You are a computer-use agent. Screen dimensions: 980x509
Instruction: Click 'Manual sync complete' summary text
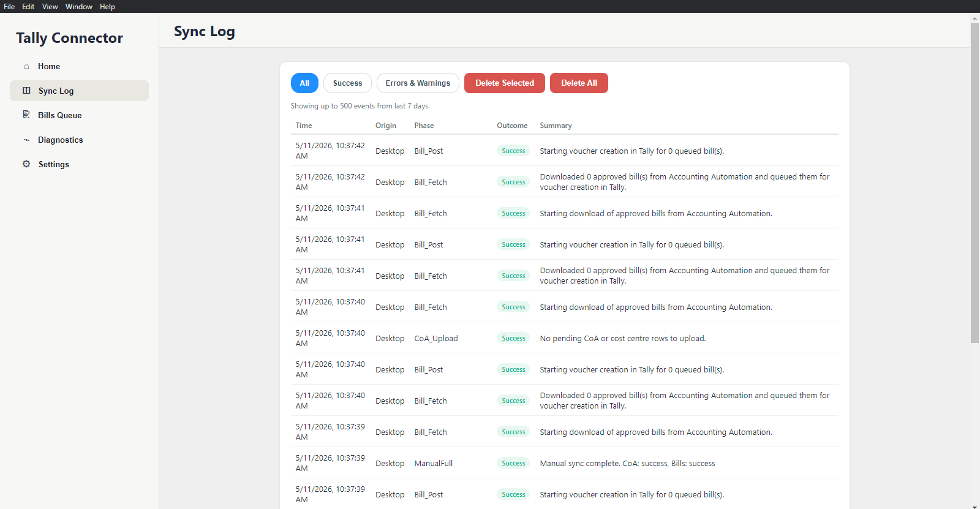tap(627, 463)
